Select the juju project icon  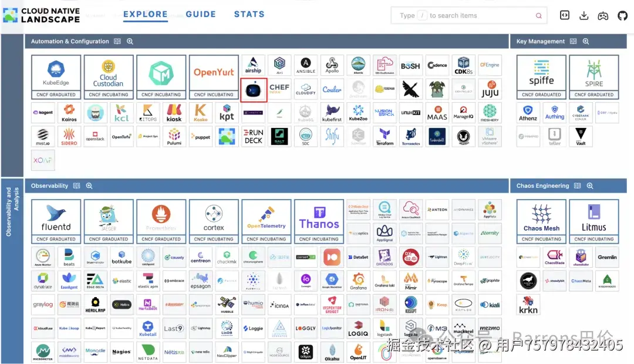[490, 89]
